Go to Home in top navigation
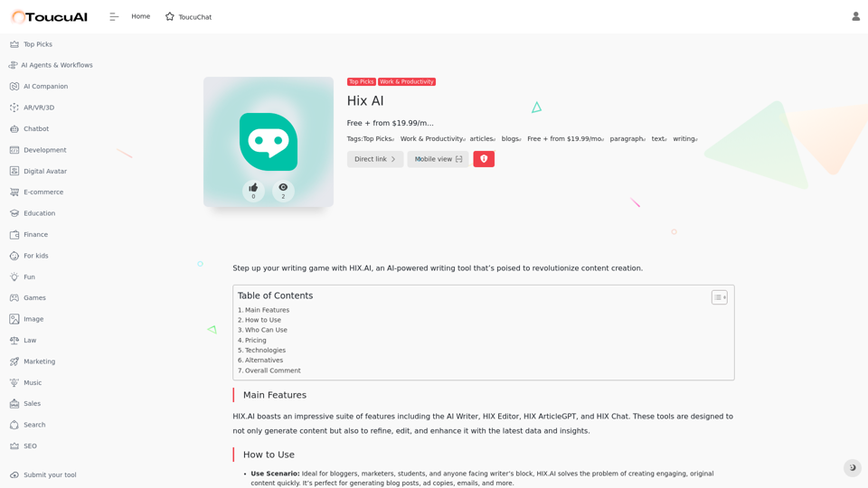Screen dimensions: 868x488 [141, 16]
